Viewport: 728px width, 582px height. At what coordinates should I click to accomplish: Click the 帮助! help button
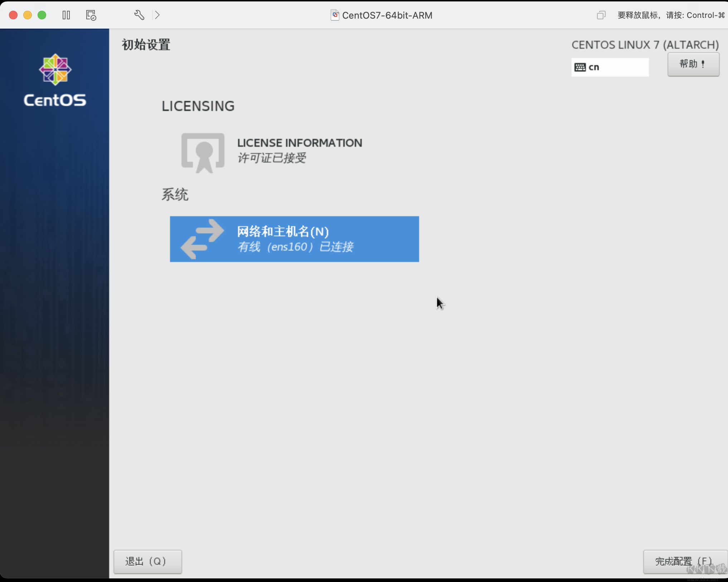(x=693, y=64)
